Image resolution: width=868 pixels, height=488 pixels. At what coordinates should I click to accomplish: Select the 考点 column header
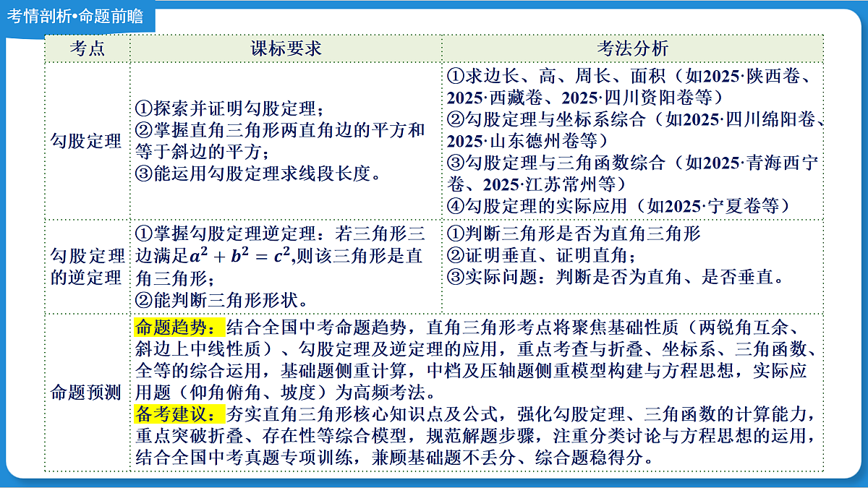[88, 48]
